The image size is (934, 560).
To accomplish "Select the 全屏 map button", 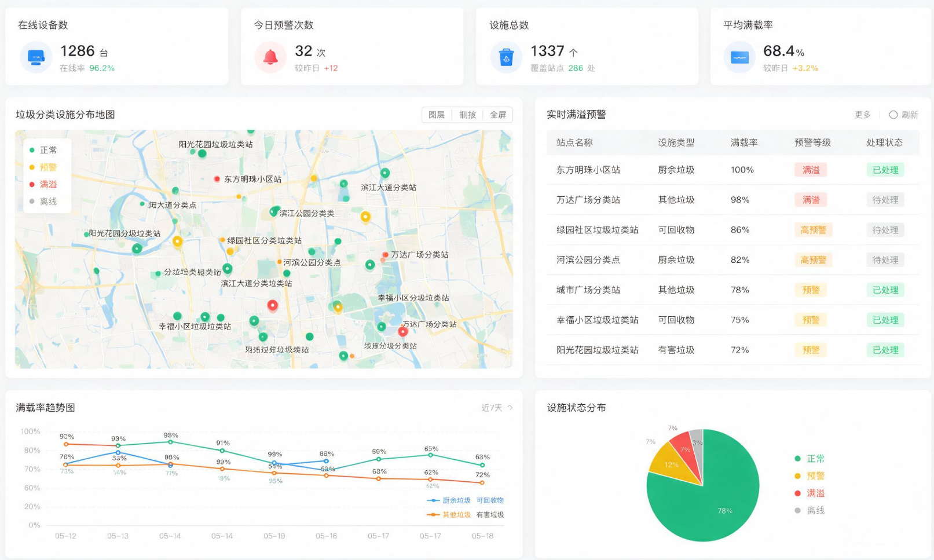I will pyautogui.click(x=498, y=115).
